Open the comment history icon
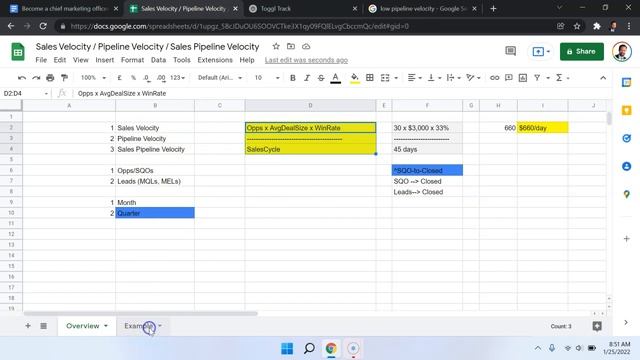This screenshot has width=640, height=360. tap(511, 51)
